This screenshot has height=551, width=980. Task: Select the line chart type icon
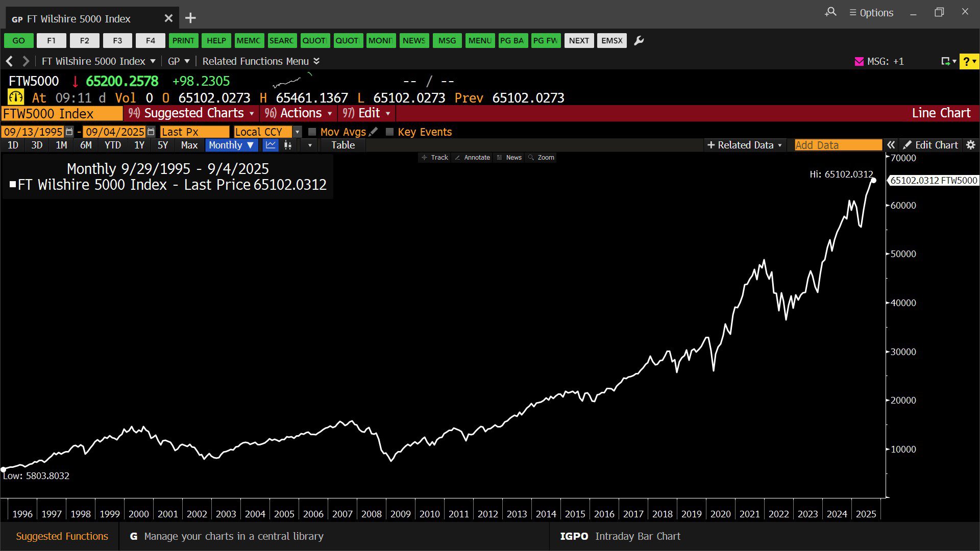pyautogui.click(x=271, y=145)
